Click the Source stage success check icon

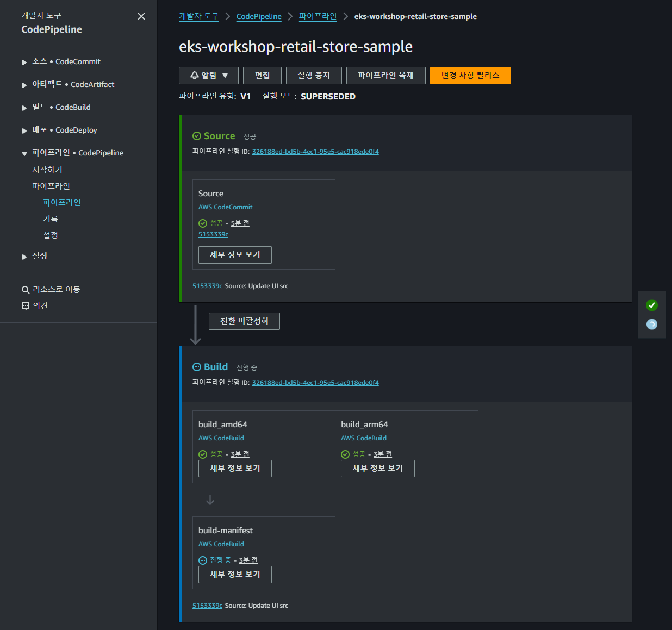197,136
